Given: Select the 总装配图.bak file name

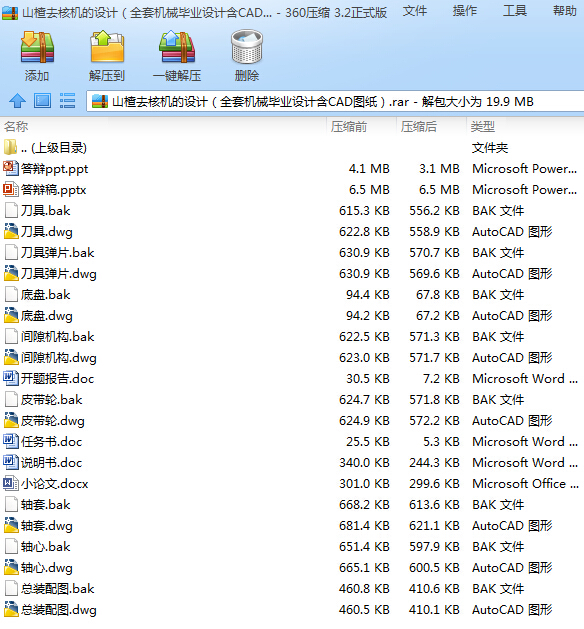Looking at the screenshot, I should (58, 588).
